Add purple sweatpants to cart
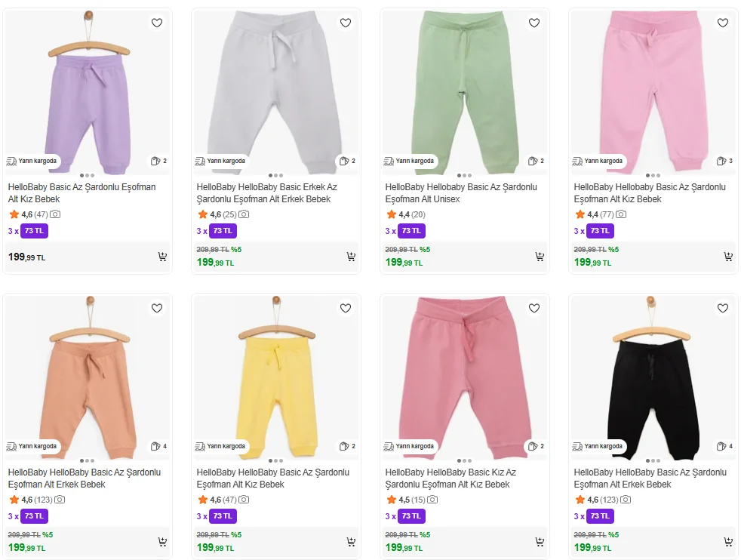 pyautogui.click(x=162, y=257)
